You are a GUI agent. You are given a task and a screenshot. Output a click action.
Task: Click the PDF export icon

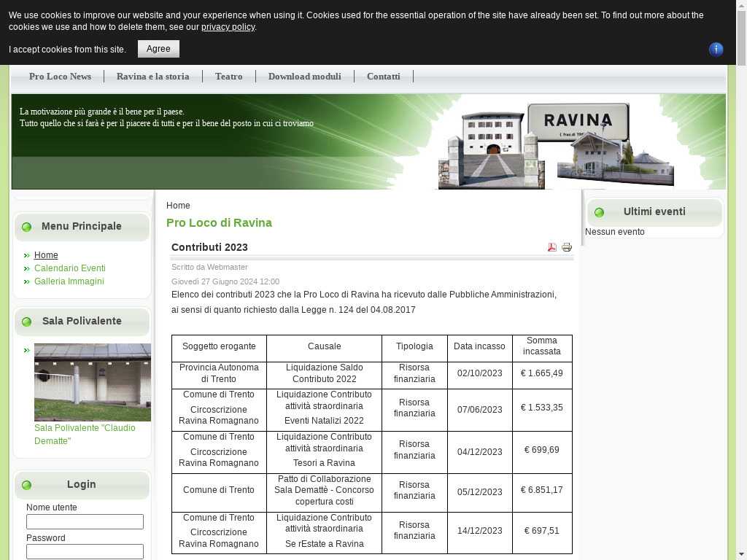(x=552, y=247)
